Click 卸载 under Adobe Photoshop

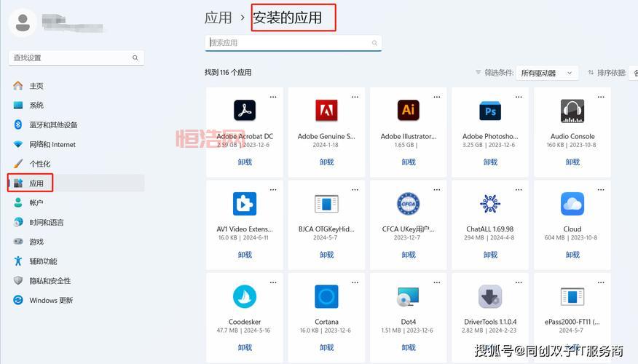click(490, 162)
